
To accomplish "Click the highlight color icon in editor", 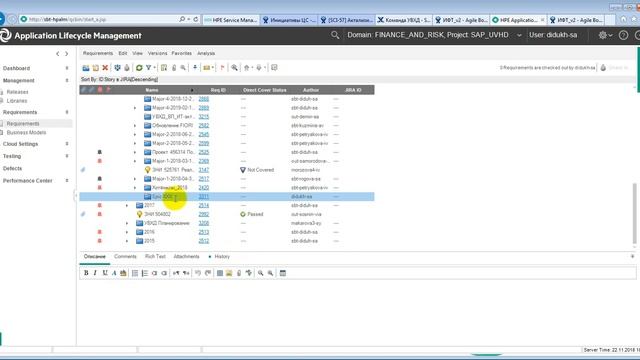I will (x=123, y=273).
